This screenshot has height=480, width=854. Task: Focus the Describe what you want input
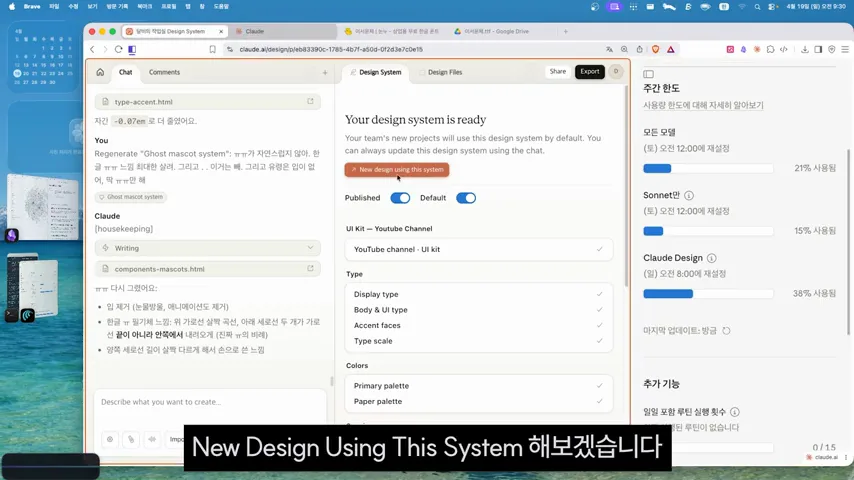click(210, 402)
